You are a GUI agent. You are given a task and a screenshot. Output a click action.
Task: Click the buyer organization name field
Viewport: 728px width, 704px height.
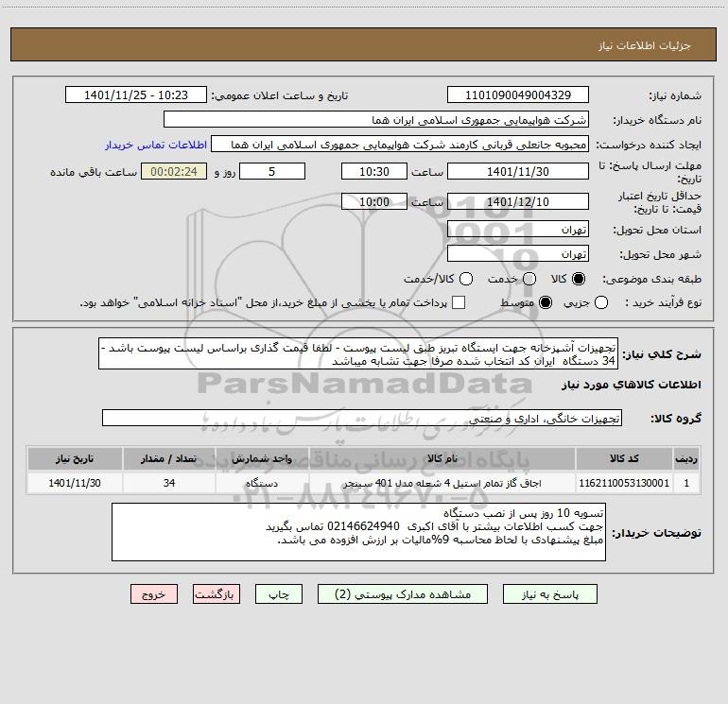[376, 120]
